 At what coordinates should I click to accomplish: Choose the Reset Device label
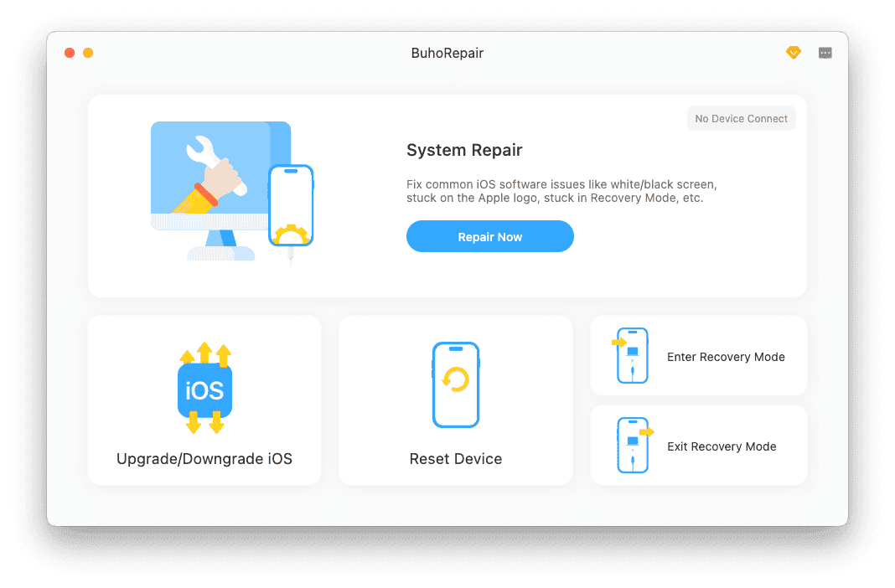(x=456, y=459)
